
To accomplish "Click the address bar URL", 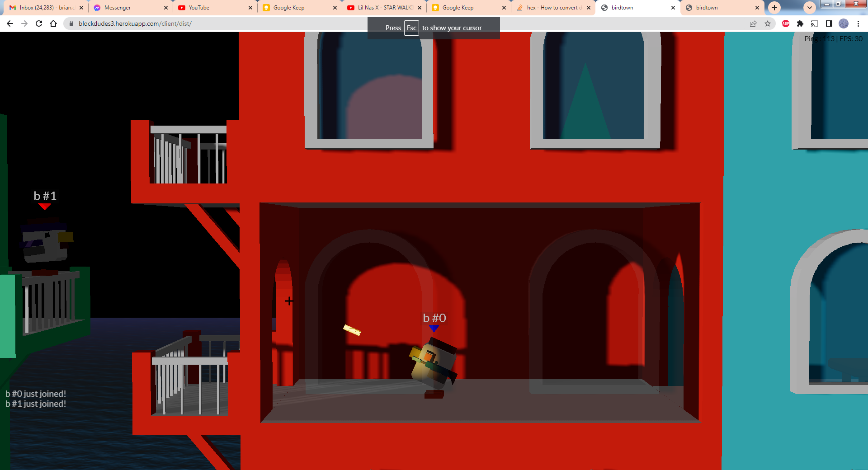I will coord(135,23).
